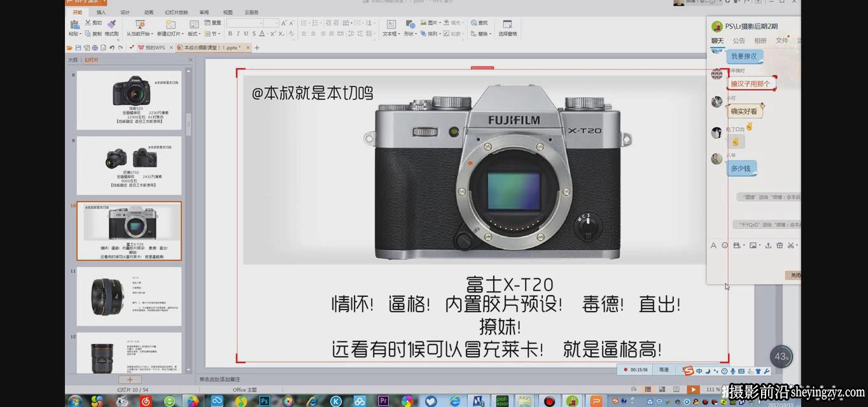The image size is (868, 407).
Task: Start slideshow from current slide (从当前开始)
Action: 139,28
